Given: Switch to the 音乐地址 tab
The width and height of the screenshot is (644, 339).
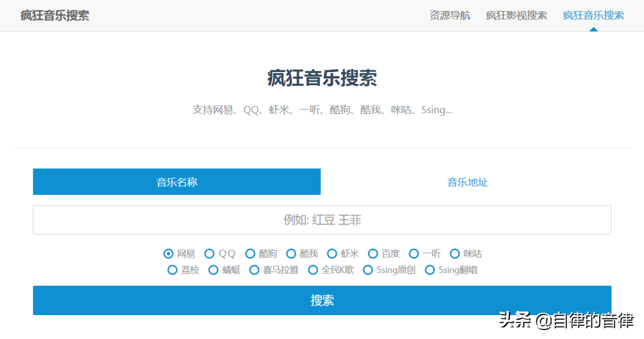Looking at the screenshot, I should pyautogui.click(x=467, y=182).
